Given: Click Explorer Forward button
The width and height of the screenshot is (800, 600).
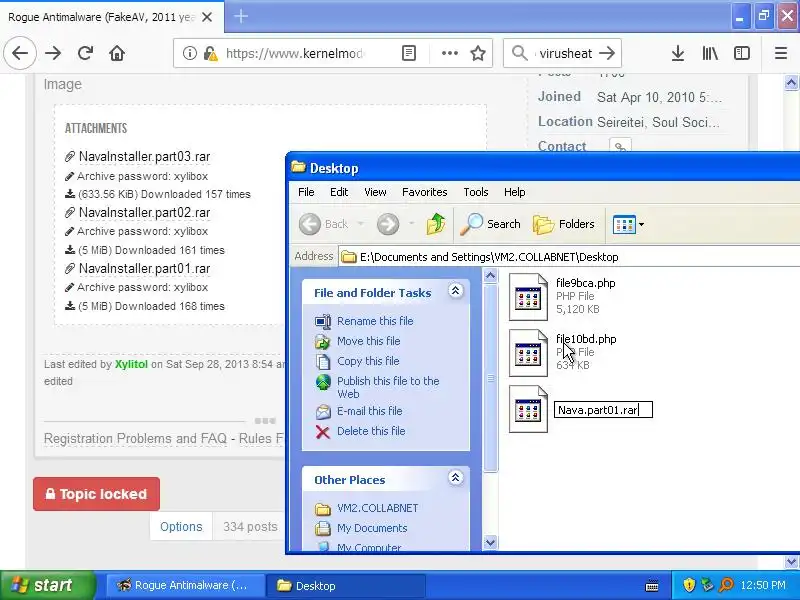Looking at the screenshot, I should 388,224.
